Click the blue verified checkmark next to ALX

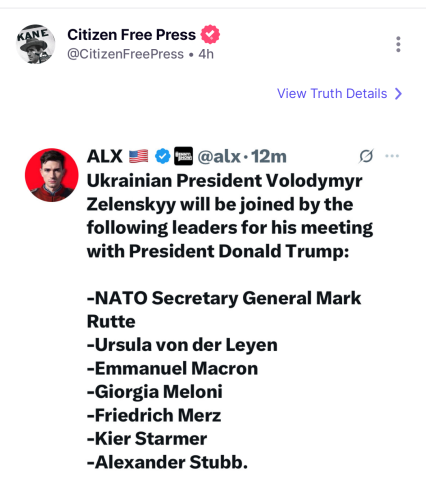click(x=162, y=156)
